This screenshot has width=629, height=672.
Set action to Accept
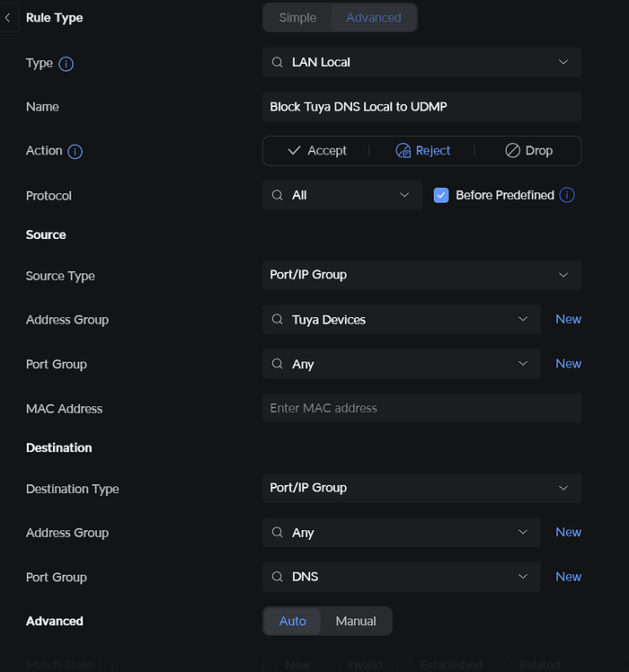click(317, 150)
